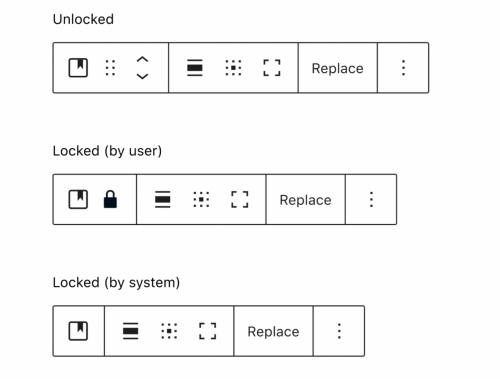
Task: Open alignment options in system-locked toolbar
Action: pos(131,331)
